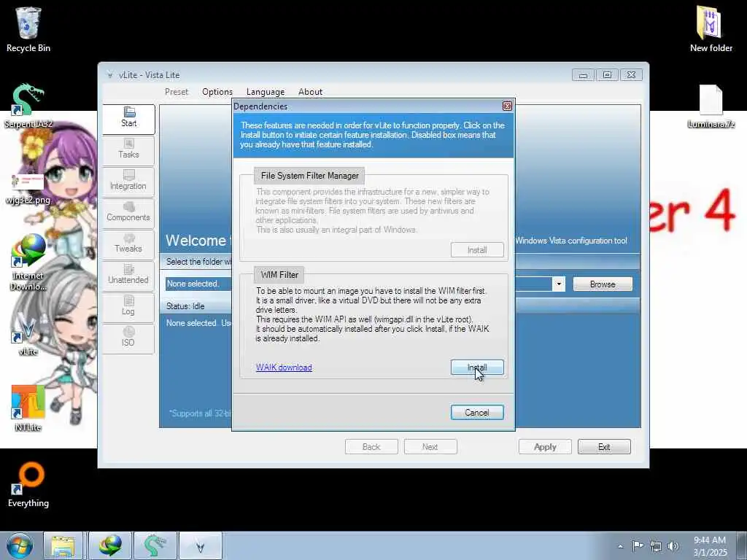747x560 pixels.
Task: Open Action Center flag tray icon
Action: [638, 545]
